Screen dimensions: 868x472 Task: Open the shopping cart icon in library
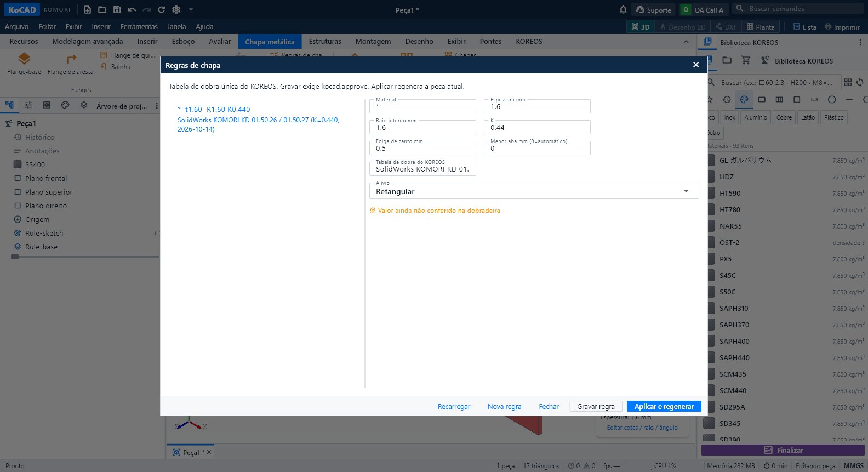pyautogui.click(x=745, y=60)
